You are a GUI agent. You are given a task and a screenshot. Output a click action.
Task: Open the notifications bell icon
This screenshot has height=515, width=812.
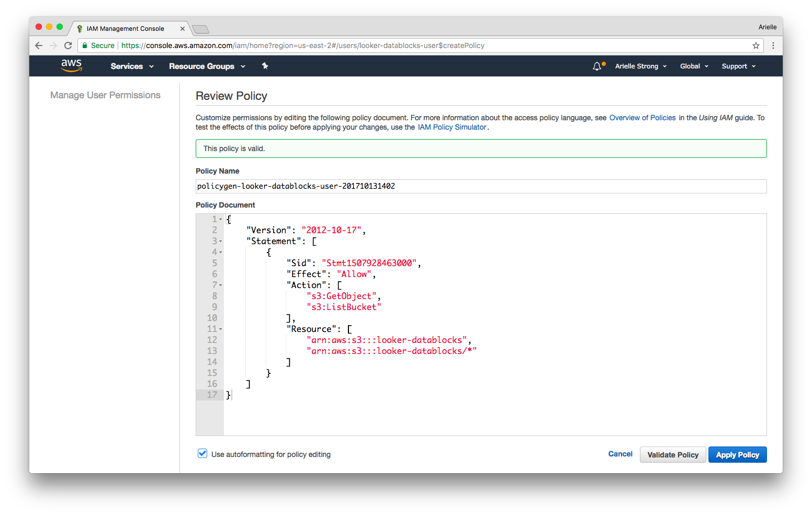(597, 66)
